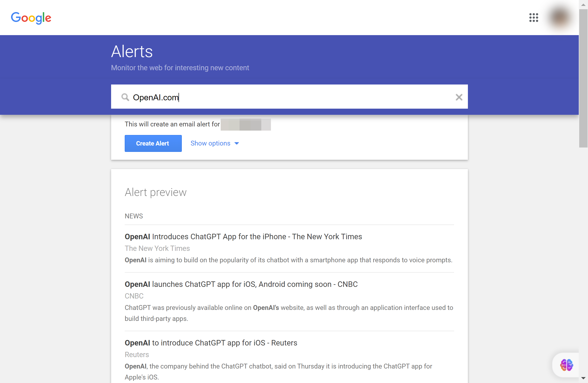Expand Show options dropdown
This screenshot has width=588, height=383.
pyautogui.click(x=215, y=143)
